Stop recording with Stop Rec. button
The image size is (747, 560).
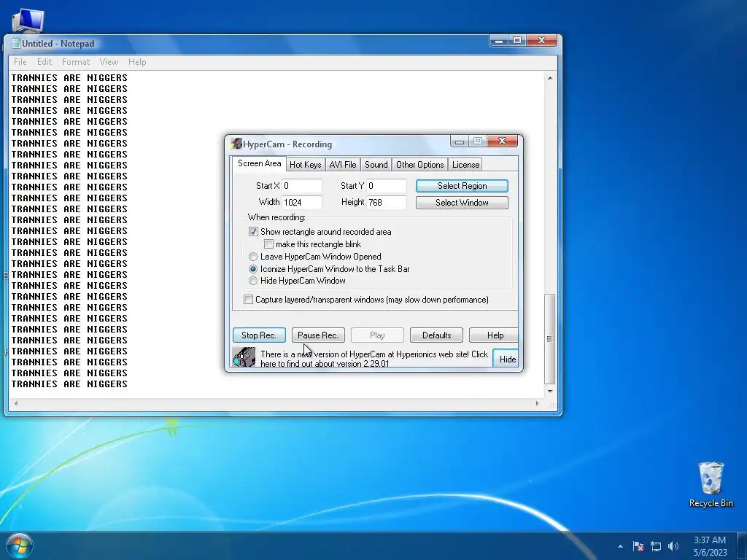coord(259,335)
